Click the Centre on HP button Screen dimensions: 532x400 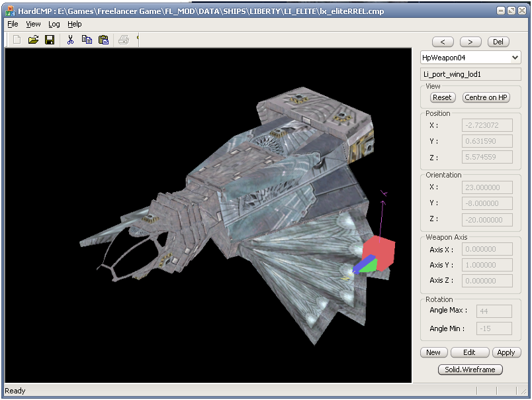click(486, 97)
